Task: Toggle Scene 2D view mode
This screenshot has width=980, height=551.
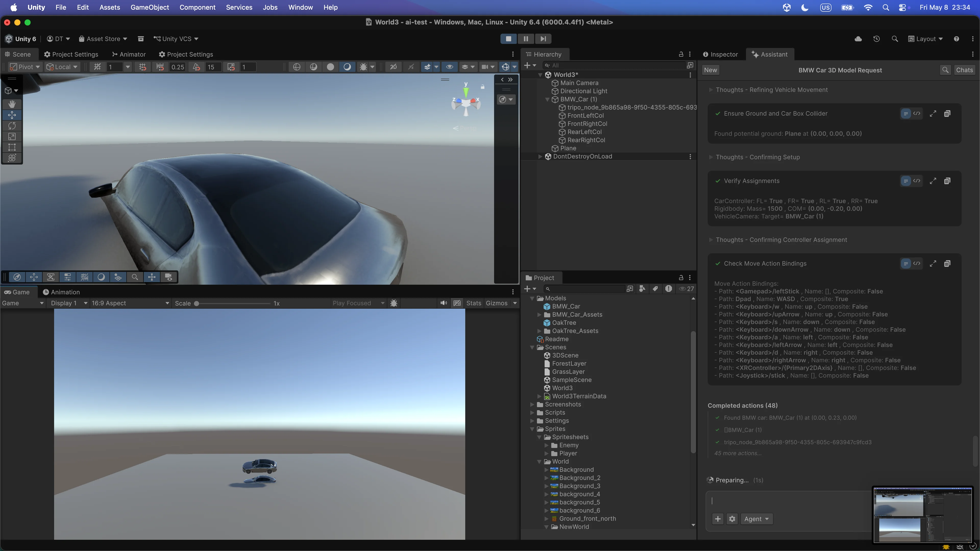Action: click(x=393, y=67)
